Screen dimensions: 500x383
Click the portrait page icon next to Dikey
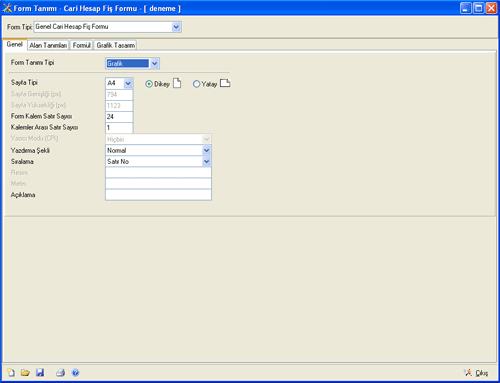click(x=177, y=83)
